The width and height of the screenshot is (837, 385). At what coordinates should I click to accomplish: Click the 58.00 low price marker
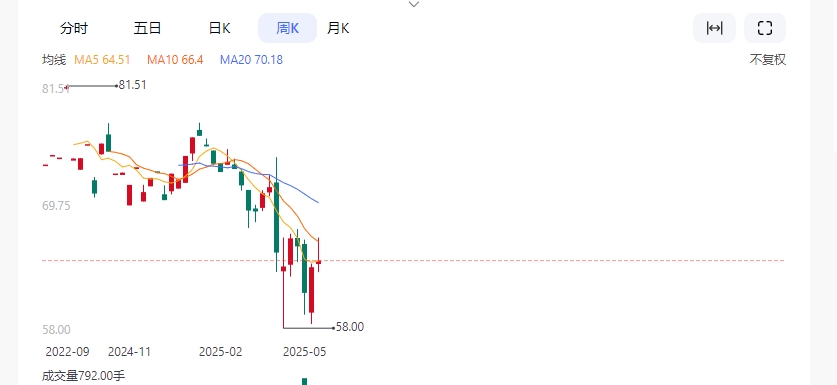pyautogui.click(x=350, y=327)
